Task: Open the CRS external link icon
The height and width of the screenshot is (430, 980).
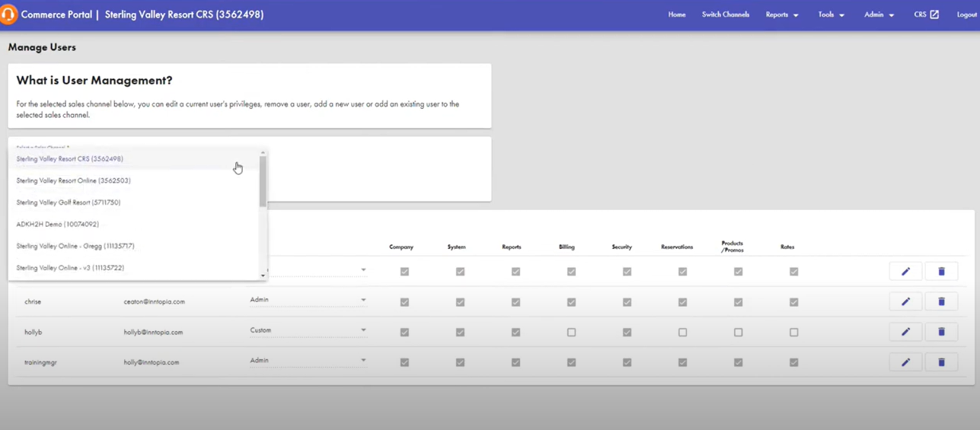Action: click(934, 14)
